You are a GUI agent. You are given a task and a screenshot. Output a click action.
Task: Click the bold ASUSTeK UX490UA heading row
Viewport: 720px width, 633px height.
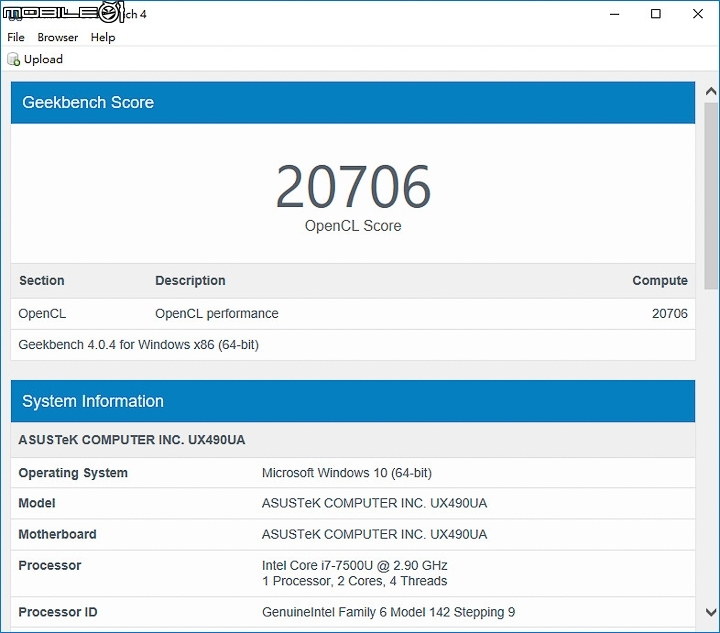tap(353, 440)
